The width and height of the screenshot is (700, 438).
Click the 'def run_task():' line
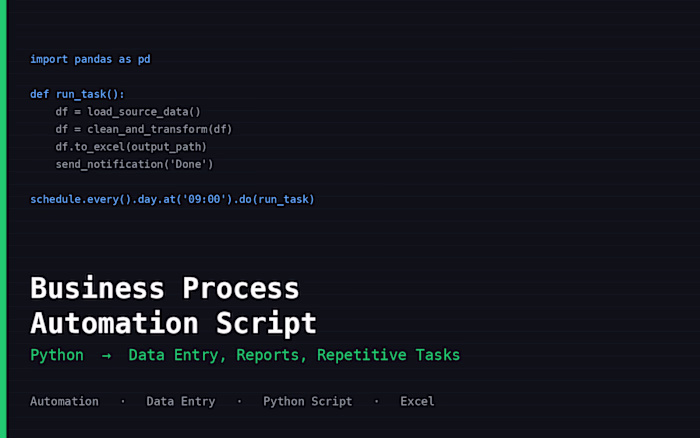(x=77, y=94)
